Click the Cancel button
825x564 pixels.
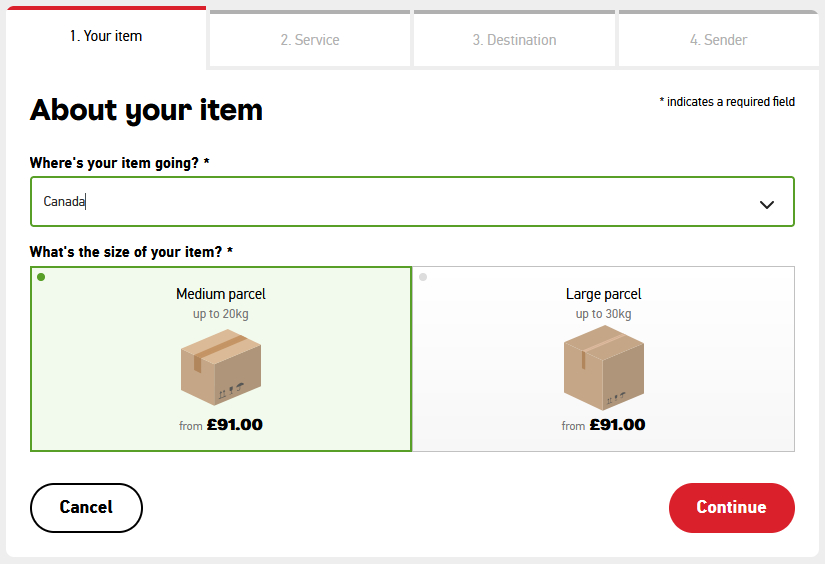(86, 507)
